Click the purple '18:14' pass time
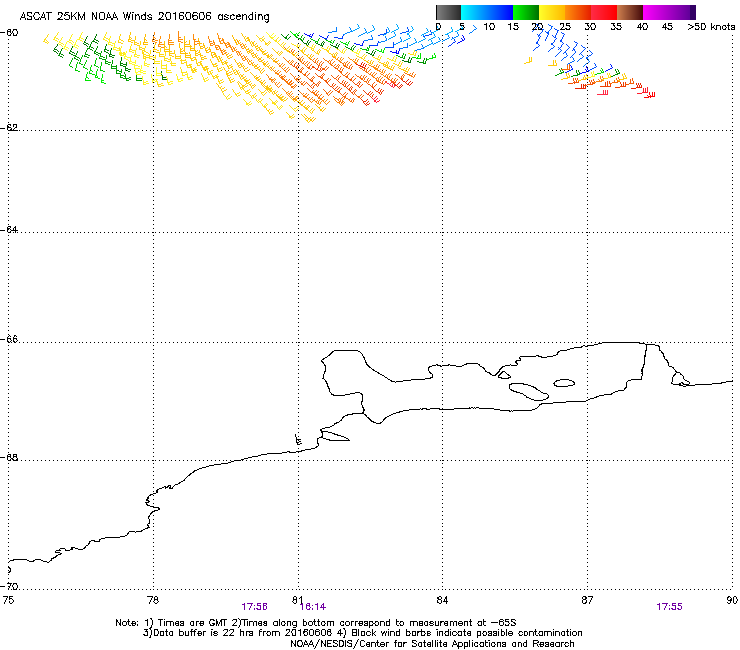Viewport: 740px width, 650px height. coord(313,607)
